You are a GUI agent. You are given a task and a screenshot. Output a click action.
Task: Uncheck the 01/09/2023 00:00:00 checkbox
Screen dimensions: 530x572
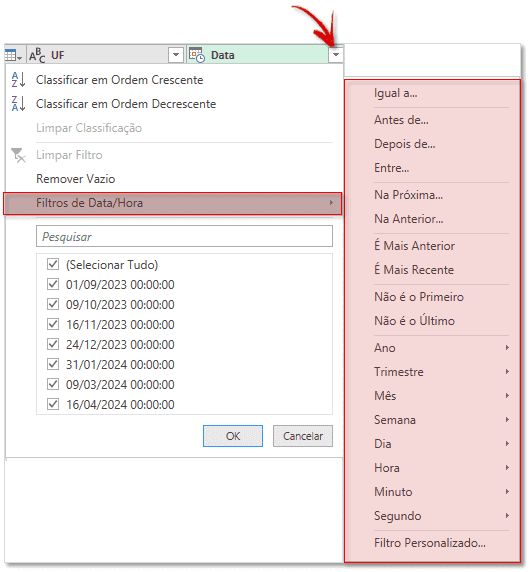53,284
